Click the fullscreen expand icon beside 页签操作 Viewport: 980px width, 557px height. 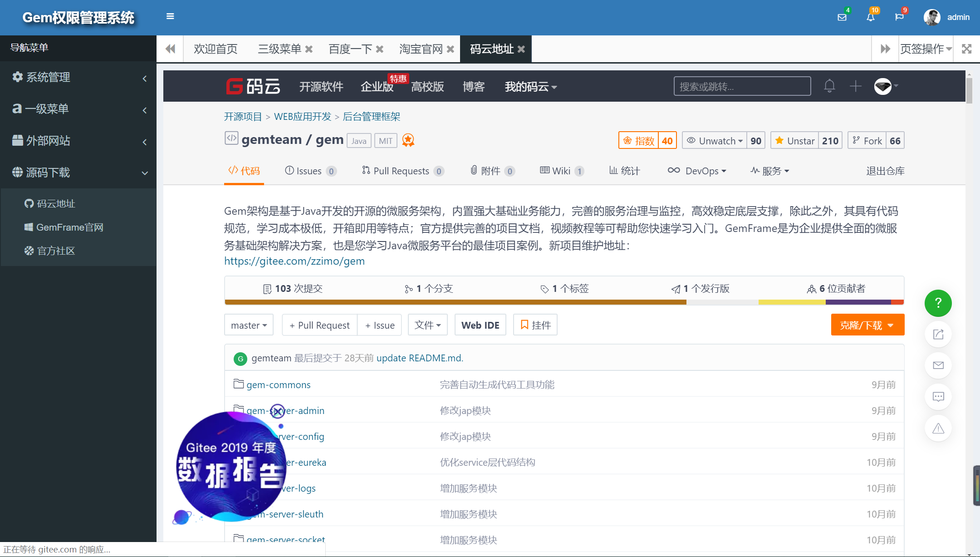967,49
